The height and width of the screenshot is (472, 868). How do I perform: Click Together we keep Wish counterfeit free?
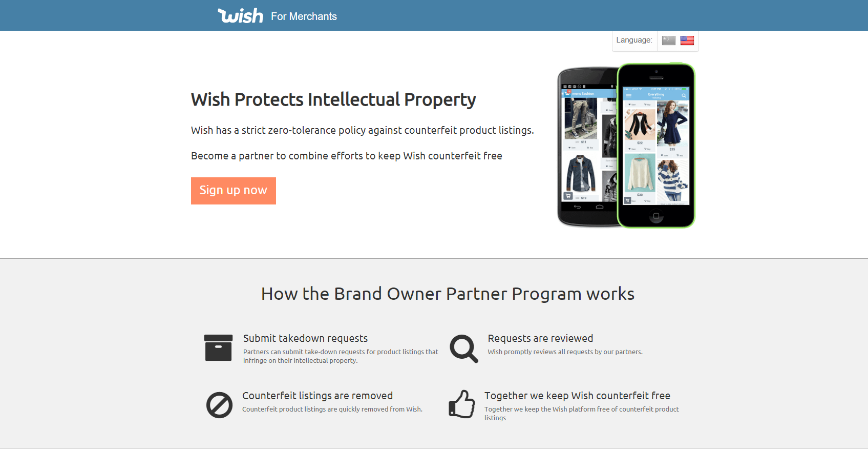(x=577, y=396)
